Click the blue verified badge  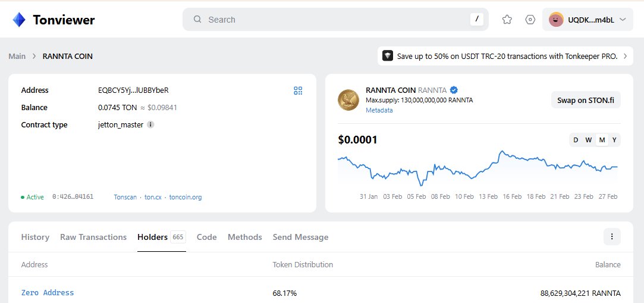pyautogui.click(x=454, y=90)
